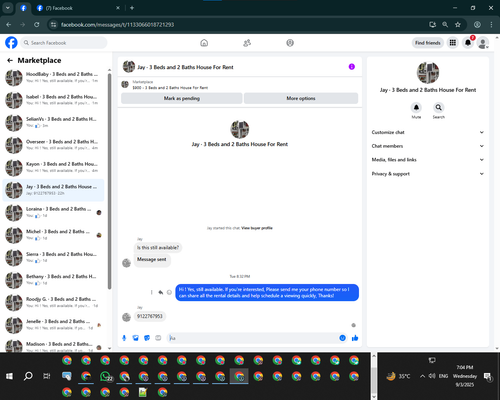500x400 pixels.
Task: Click Find friends button
Action: 428,43
